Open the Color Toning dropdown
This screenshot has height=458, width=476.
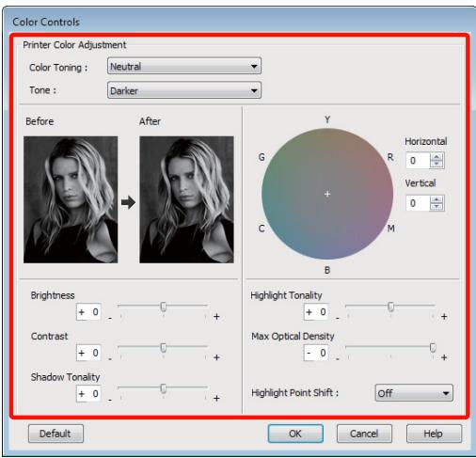184,66
